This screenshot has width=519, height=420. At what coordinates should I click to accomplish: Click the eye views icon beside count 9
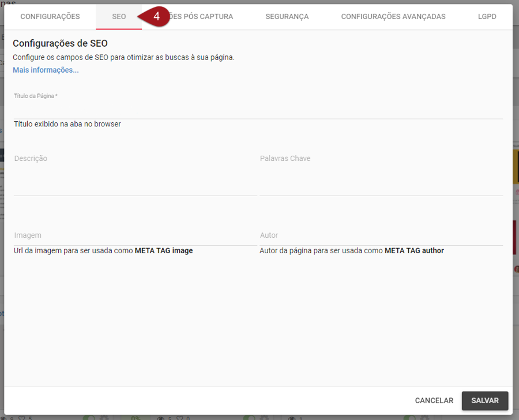pos(5,417)
